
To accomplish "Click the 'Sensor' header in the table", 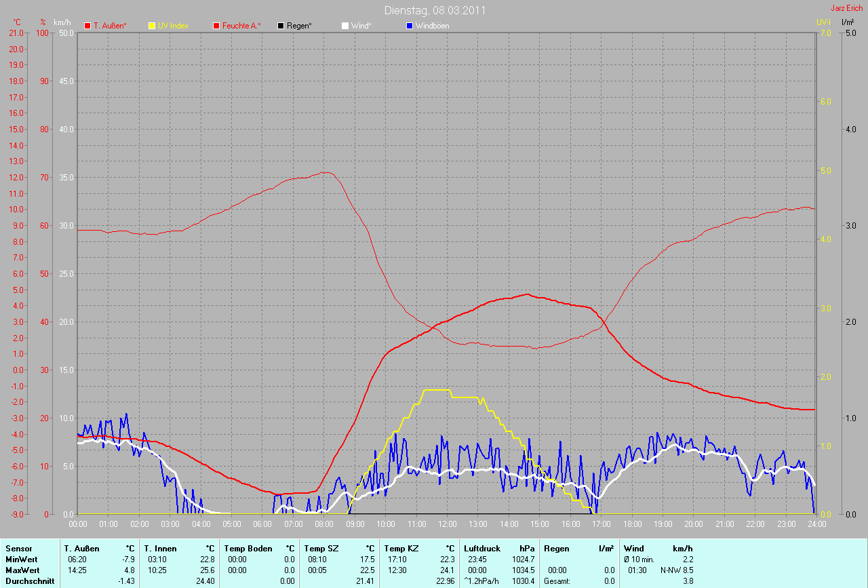I will (x=18, y=549).
